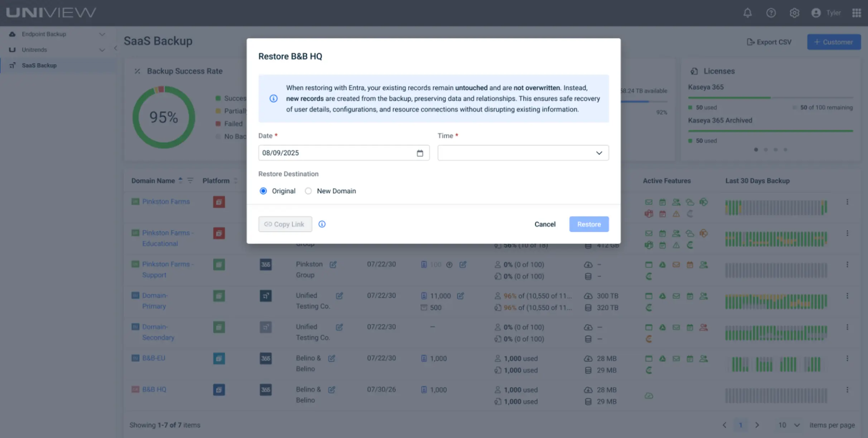This screenshot has width=868, height=438.
Task: Select the New Domain restore destination
Action: click(x=308, y=191)
